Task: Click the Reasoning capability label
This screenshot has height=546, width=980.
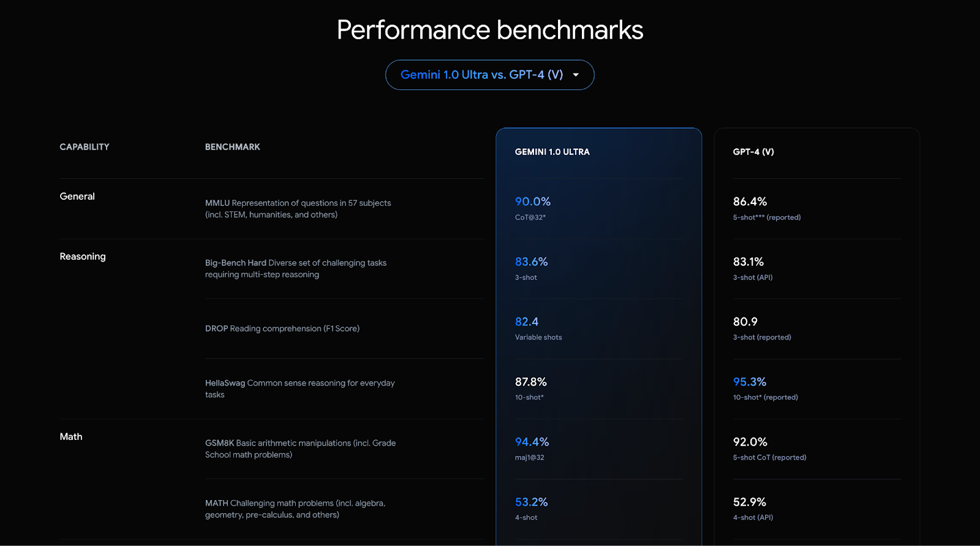Action: [x=83, y=256]
